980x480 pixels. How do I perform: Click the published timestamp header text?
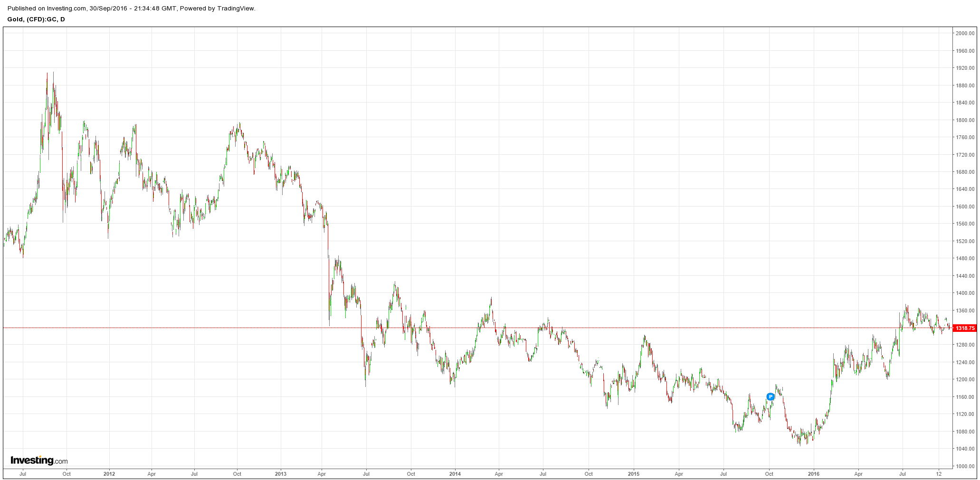pos(132,8)
